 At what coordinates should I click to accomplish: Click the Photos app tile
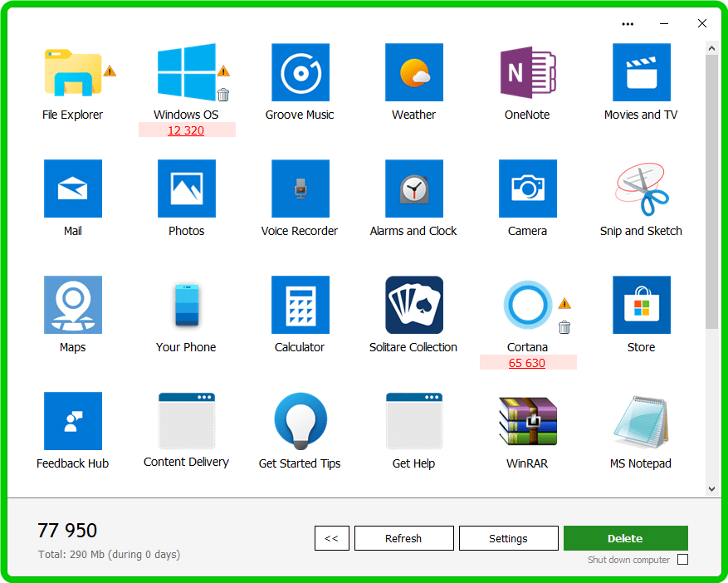coord(187,189)
